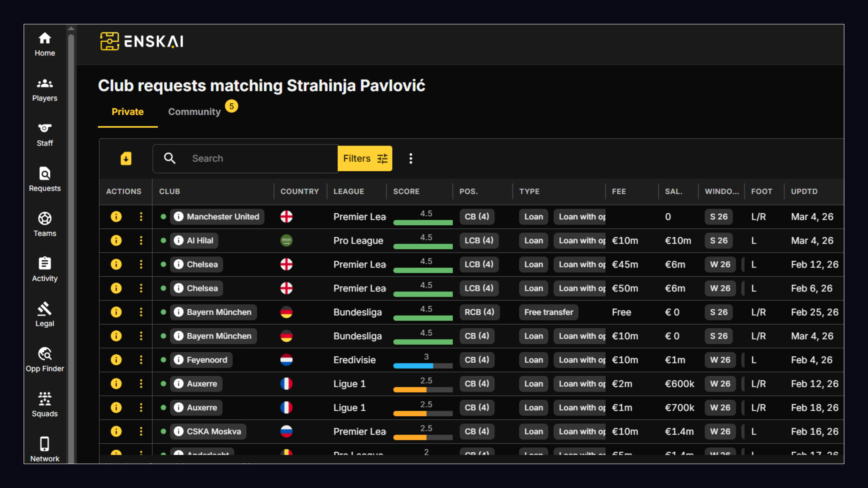868x488 pixels.
Task: Click the yellow export download icon
Action: coord(126,158)
